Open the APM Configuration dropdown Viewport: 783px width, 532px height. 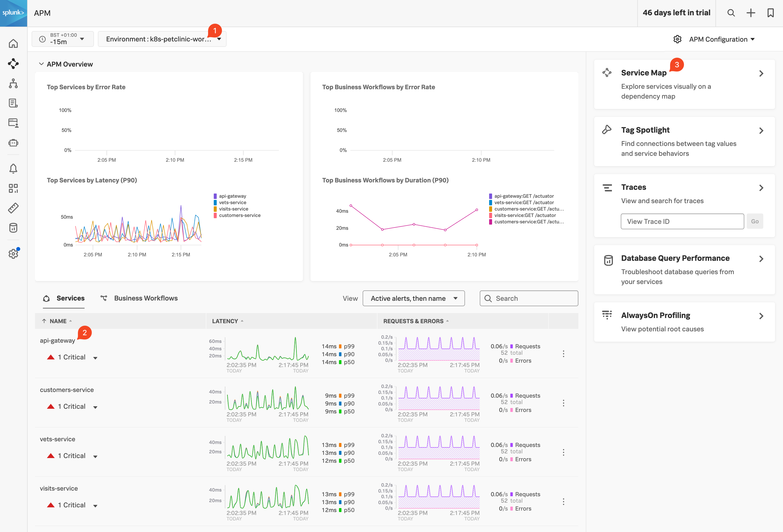(721, 39)
